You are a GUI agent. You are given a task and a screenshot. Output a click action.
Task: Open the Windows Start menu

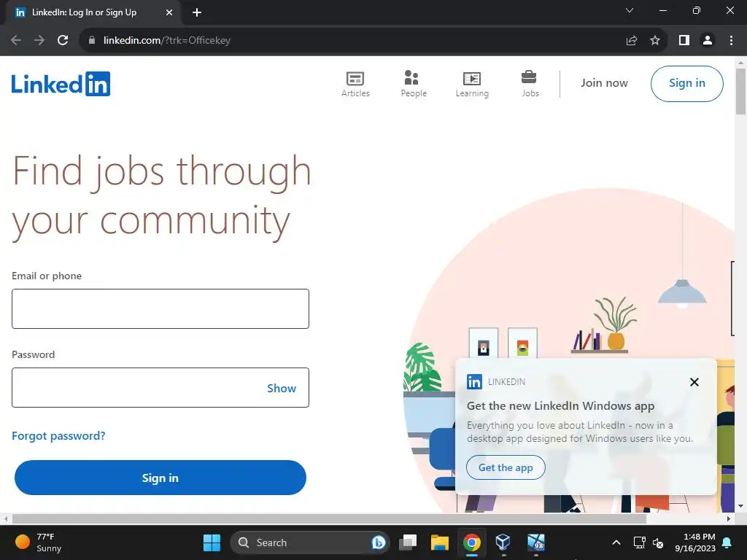[212, 542]
